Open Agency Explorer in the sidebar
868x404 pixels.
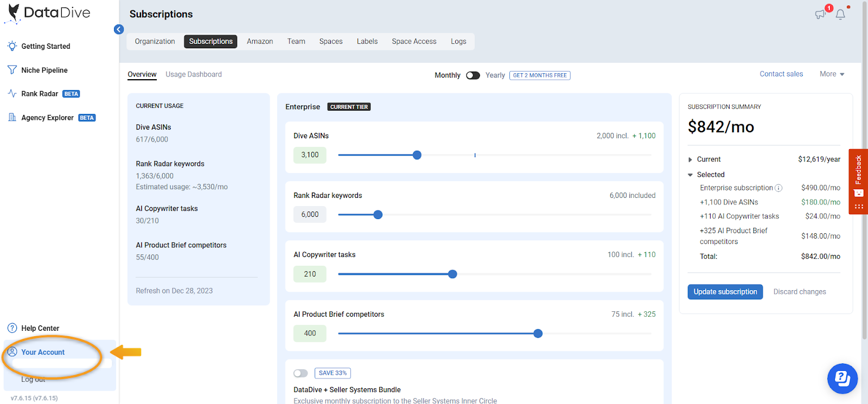[47, 118]
